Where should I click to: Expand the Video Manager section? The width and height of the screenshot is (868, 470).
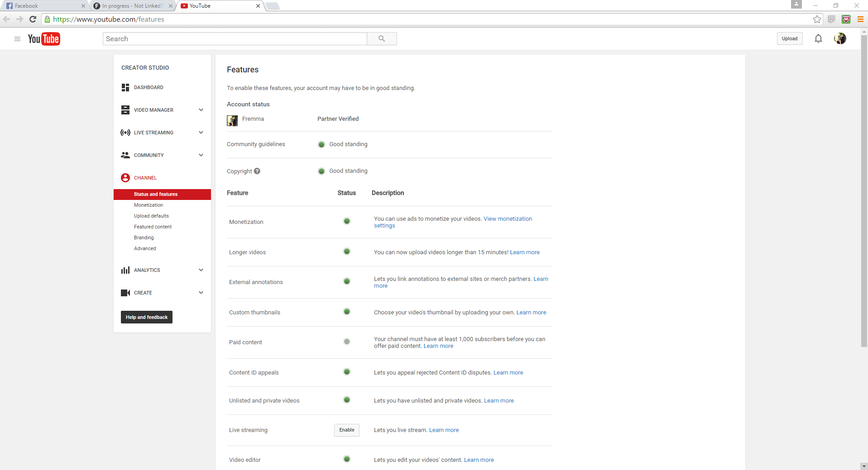point(201,110)
